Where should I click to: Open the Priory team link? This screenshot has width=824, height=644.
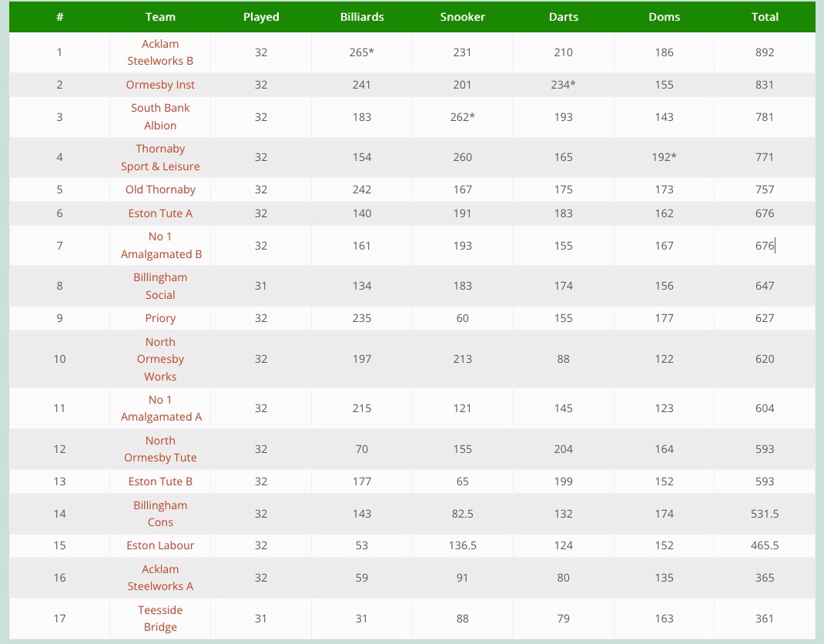click(160, 318)
